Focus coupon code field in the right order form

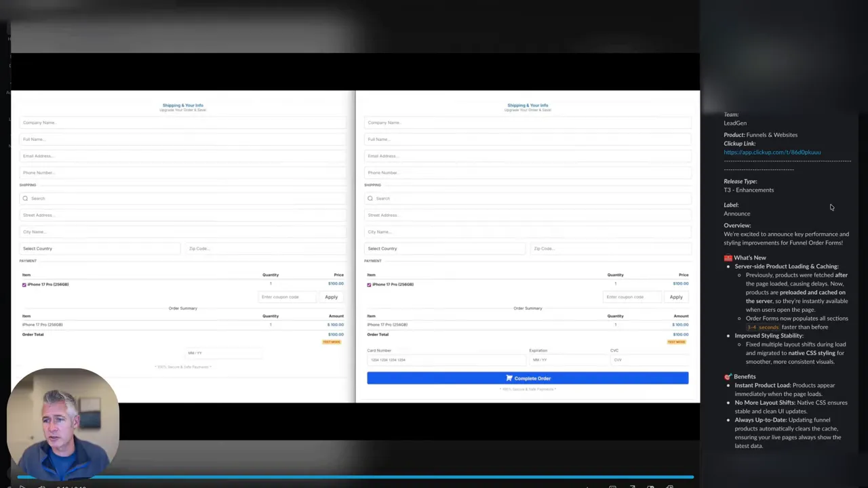[x=632, y=297]
